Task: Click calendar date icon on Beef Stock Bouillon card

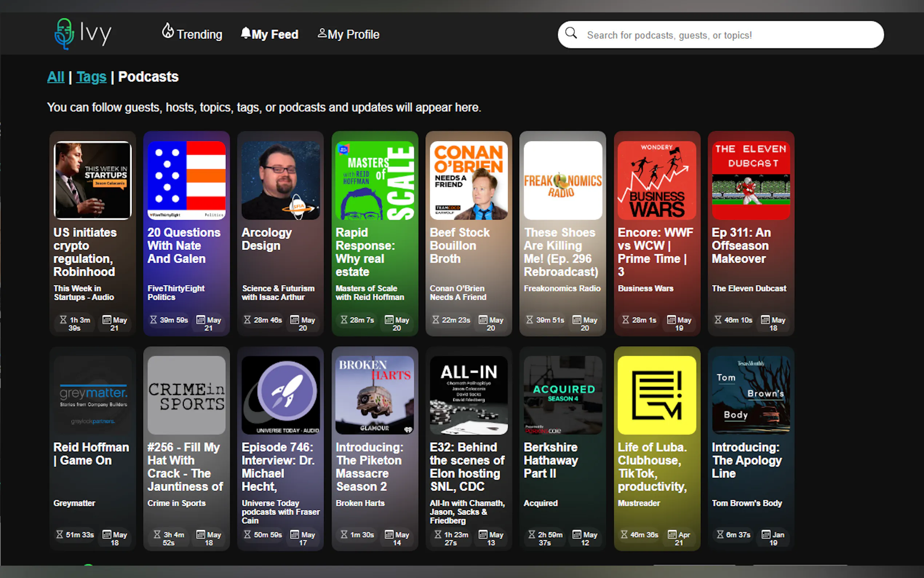Action: 483,320
